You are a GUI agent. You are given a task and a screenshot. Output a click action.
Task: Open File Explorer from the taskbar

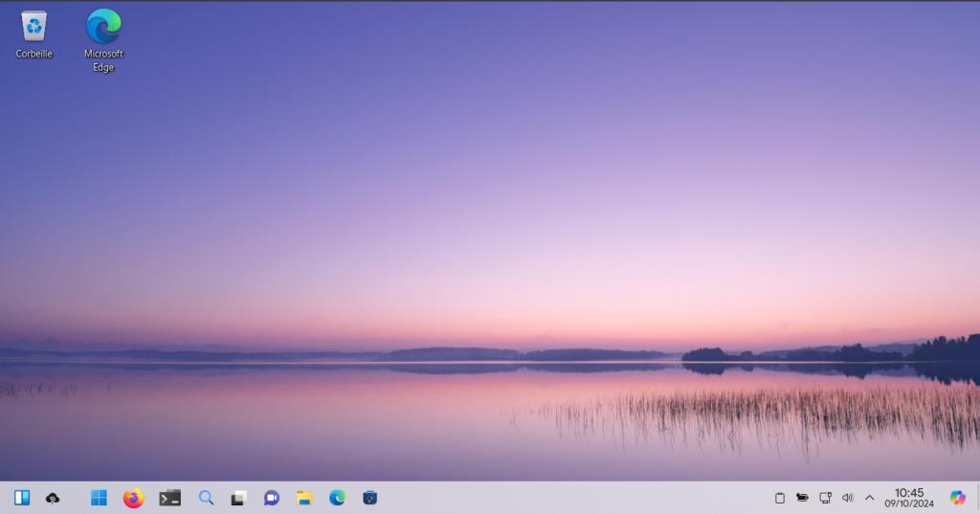click(x=304, y=498)
